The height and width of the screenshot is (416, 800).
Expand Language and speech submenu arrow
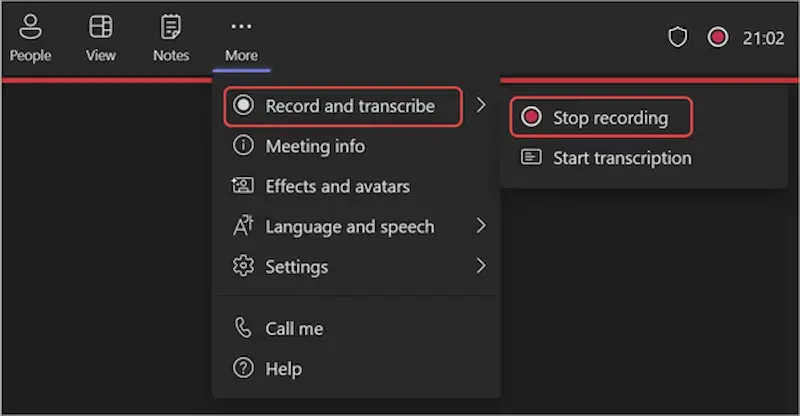tap(481, 226)
